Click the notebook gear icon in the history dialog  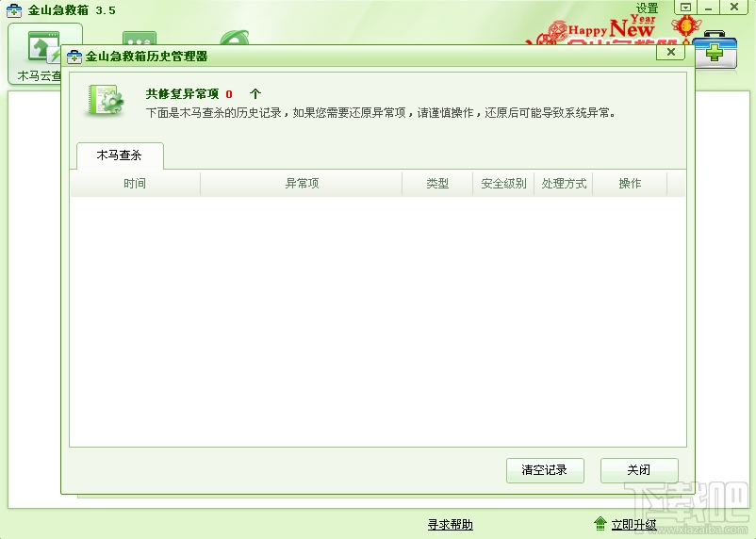[x=107, y=100]
